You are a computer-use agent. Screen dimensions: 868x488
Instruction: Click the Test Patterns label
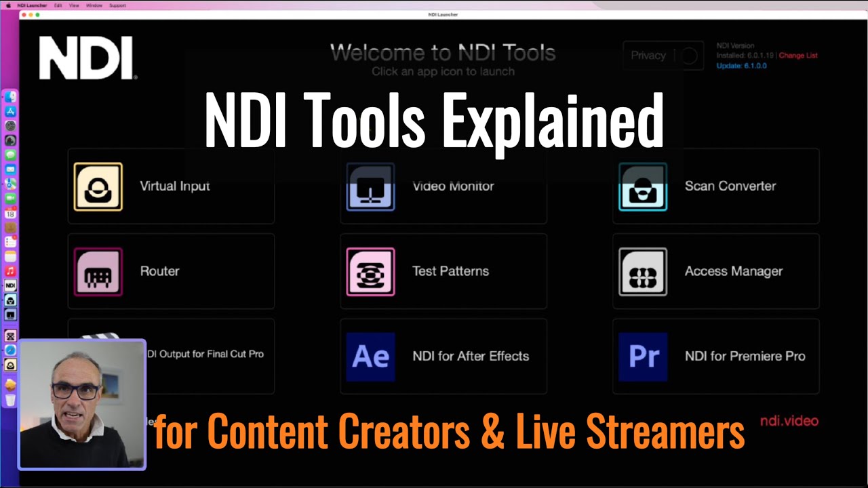450,271
